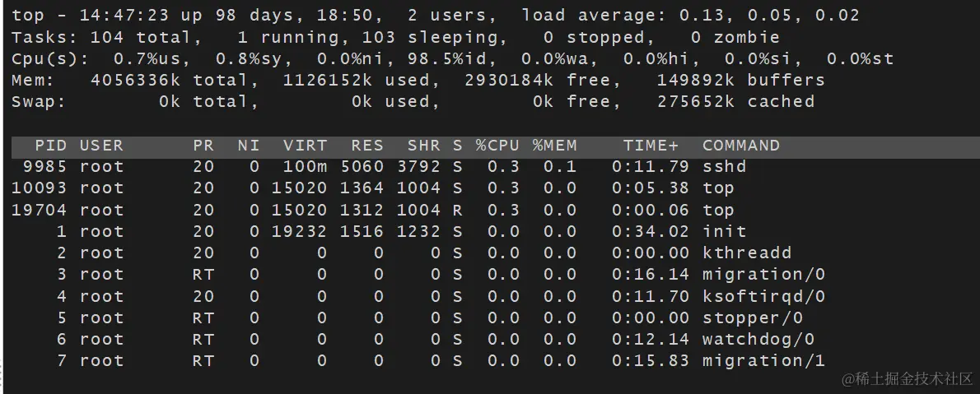
Task: Click 'Tasks: 104 total' text
Action: coord(101,38)
